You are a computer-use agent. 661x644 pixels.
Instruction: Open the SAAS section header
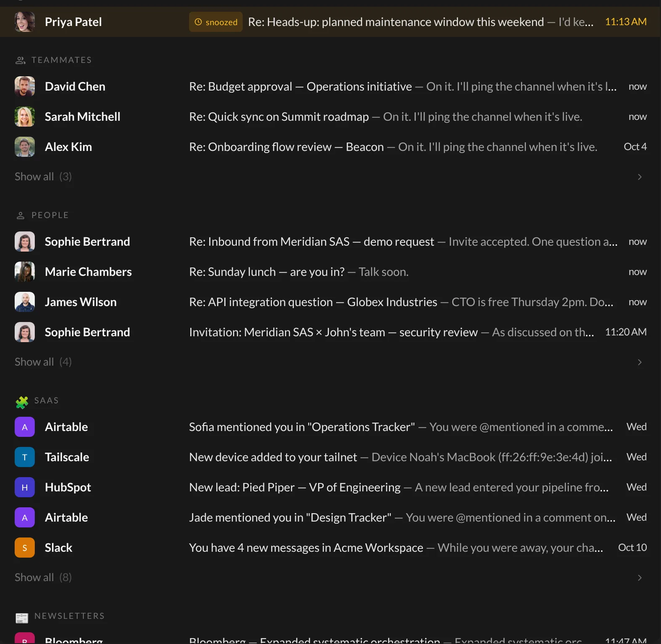click(47, 400)
